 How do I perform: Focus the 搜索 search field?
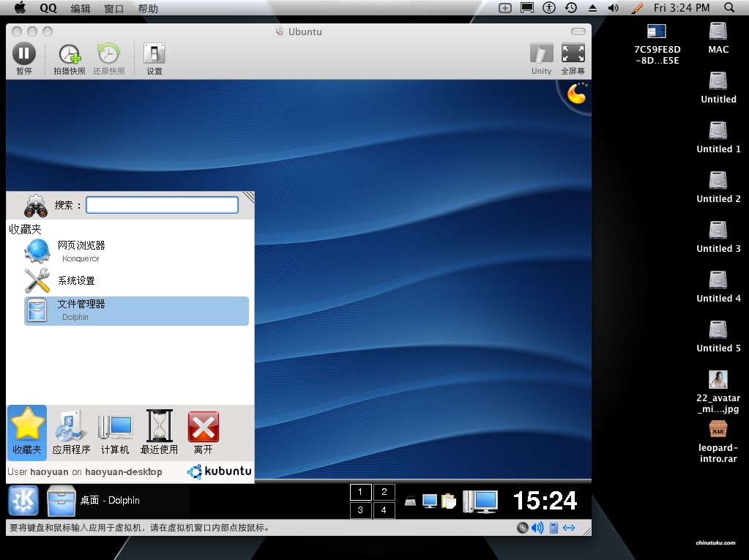pos(162,205)
